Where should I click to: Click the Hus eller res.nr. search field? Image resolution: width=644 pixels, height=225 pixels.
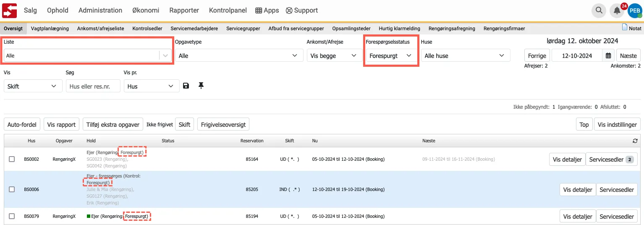(x=93, y=86)
